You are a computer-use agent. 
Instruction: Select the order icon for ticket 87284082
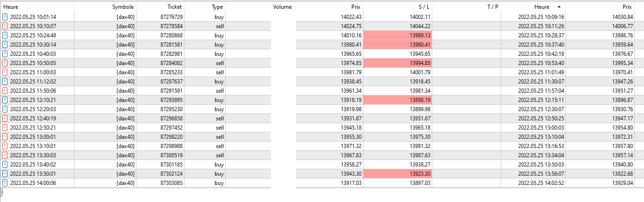point(5,63)
